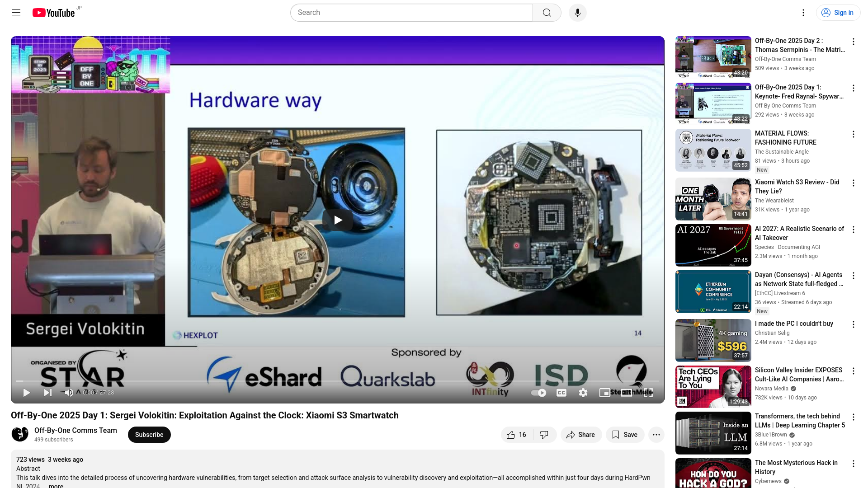The height and width of the screenshot is (488, 868).
Task: Save video to a playlist
Action: pos(625,435)
